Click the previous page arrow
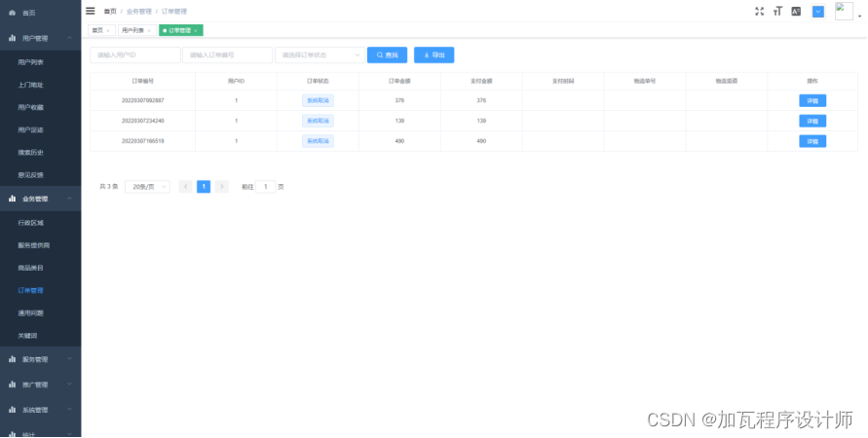This screenshot has width=868, height=438. tap(186, 187)
